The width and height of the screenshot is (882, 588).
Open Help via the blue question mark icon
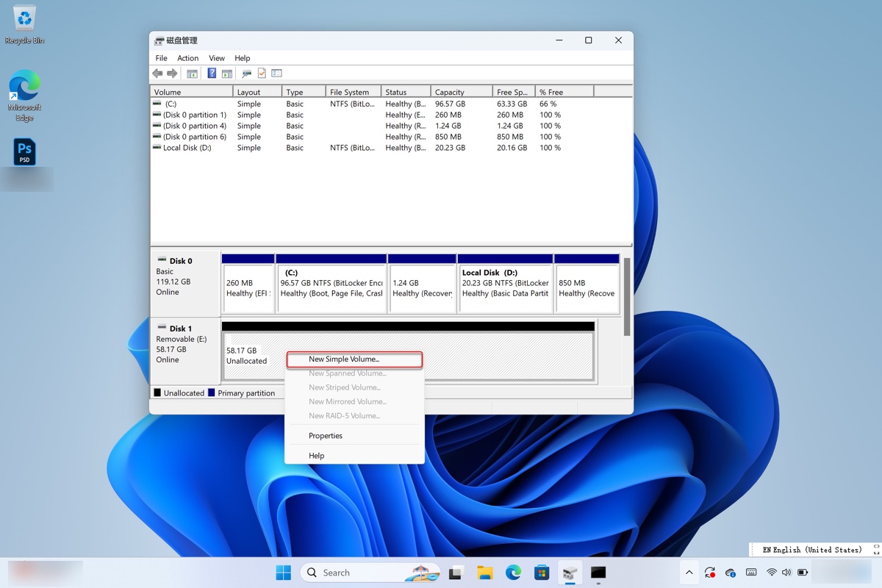point(212,73)
